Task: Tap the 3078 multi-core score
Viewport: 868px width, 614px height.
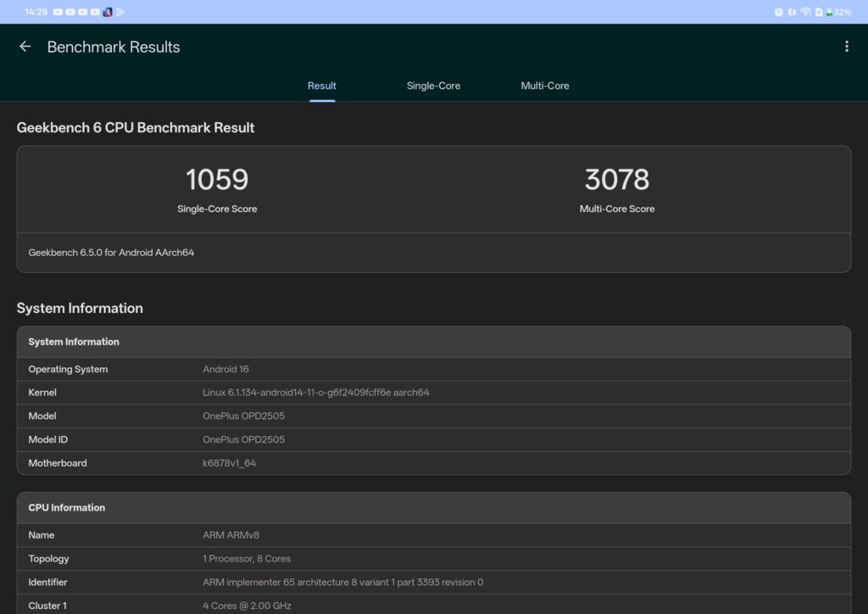Action: click(x=617, y=180)
